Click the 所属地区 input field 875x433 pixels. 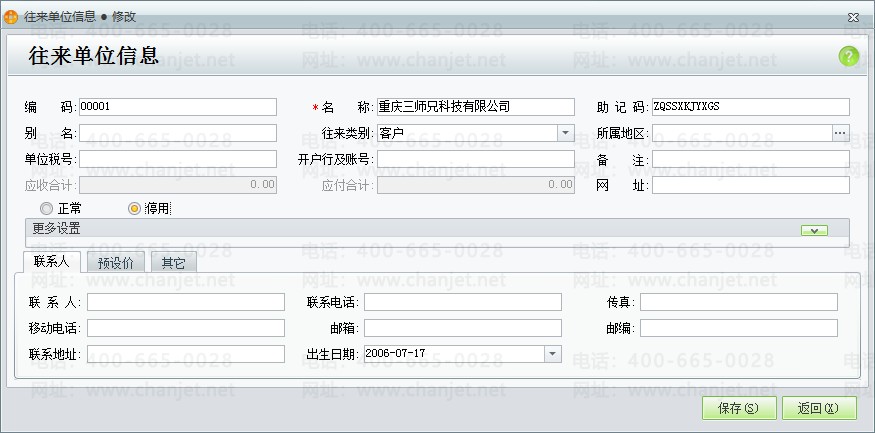742,133
